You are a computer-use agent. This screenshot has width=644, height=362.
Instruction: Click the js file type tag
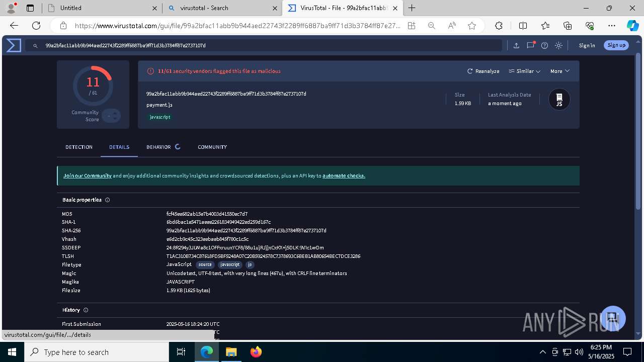(x=250, y=264)
